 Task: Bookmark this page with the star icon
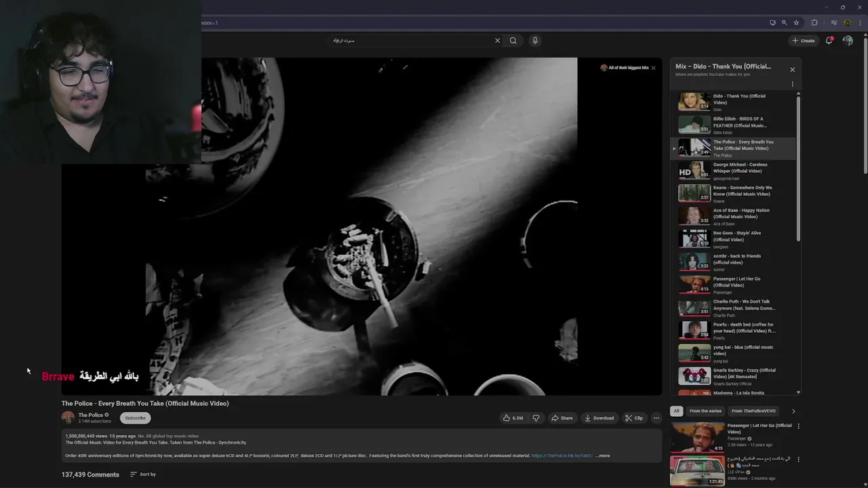pyautogui.click(x=796, y=22)
